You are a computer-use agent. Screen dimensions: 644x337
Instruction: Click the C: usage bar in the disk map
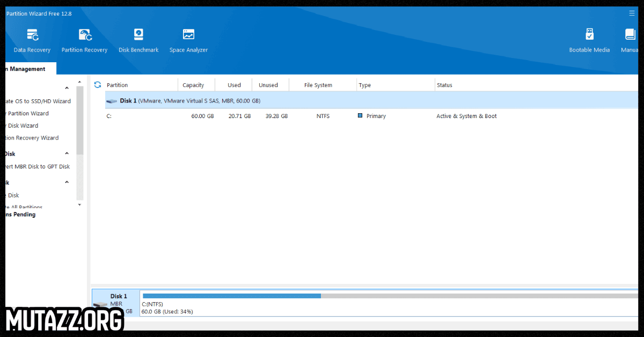coord(231,295)
